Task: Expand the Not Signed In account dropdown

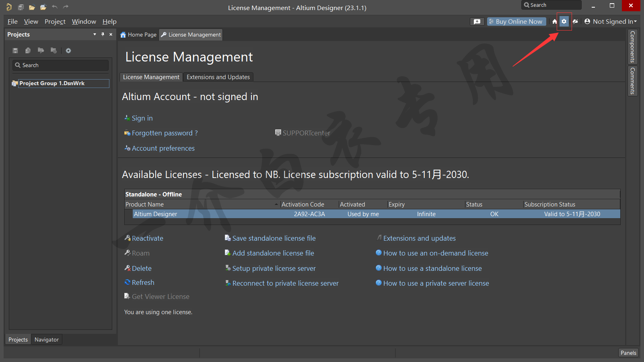Action: click(x=611, y=22)
